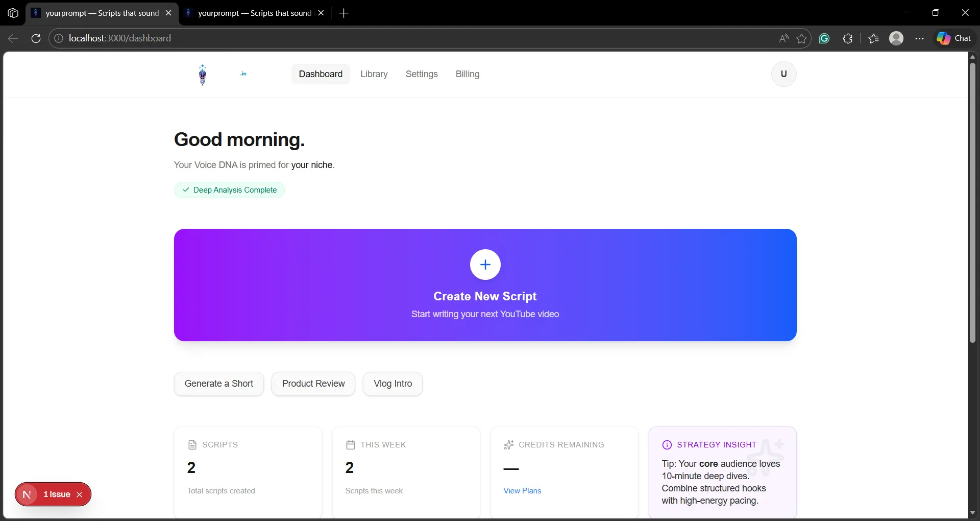
Task: Click the page vertical scrollbar thumb
Action: coord(972,202)
